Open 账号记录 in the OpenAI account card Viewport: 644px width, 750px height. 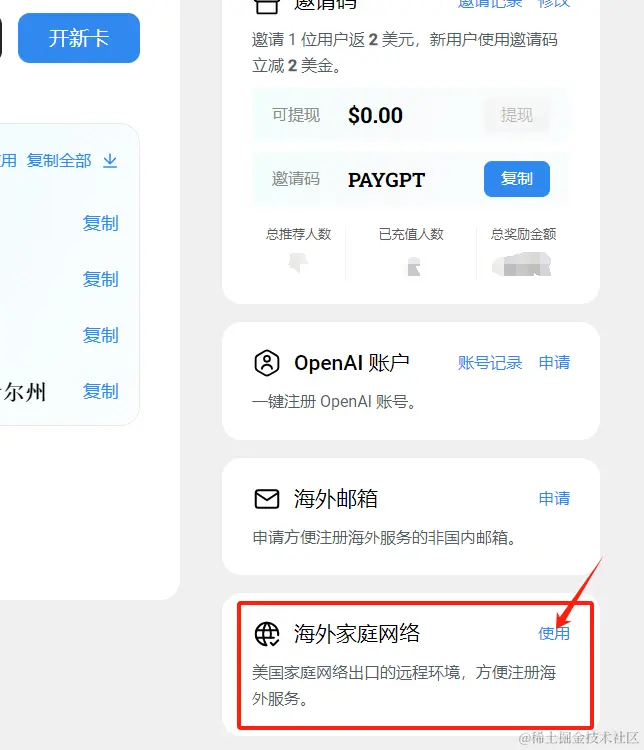(x=490, y=363)
